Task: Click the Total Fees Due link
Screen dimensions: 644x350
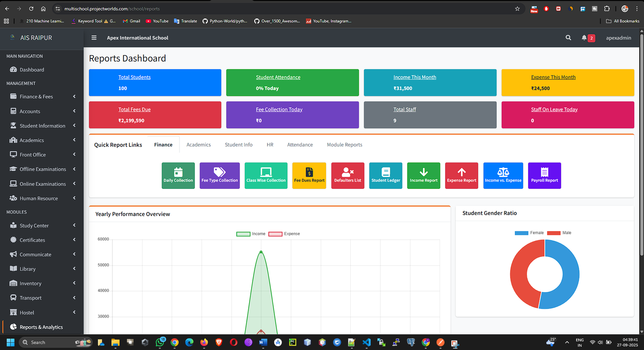Action: coord(134,110)
